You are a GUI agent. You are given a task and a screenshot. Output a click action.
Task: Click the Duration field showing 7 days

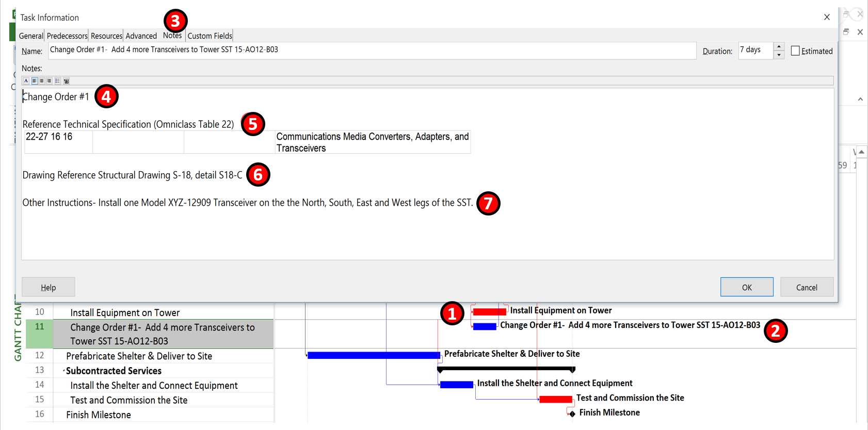pos(756,51)
